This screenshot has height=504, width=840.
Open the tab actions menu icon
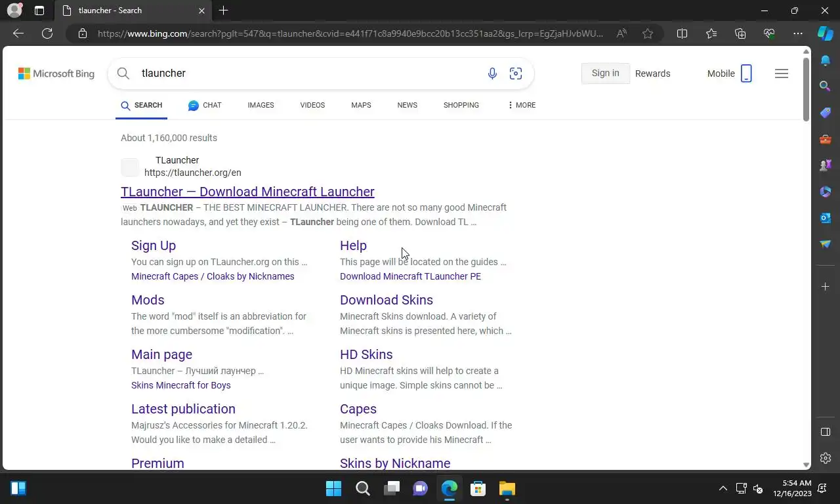(x=39, y=10)
